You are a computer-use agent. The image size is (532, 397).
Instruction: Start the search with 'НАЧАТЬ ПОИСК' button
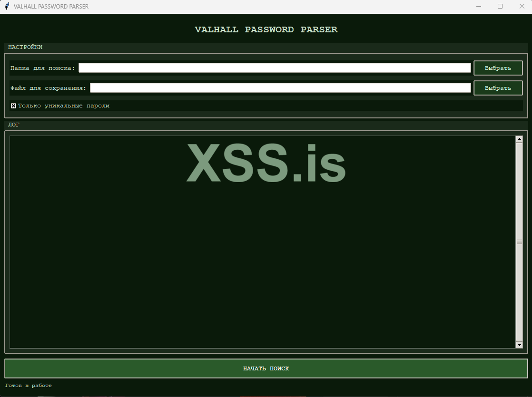(x=266, y=368)
